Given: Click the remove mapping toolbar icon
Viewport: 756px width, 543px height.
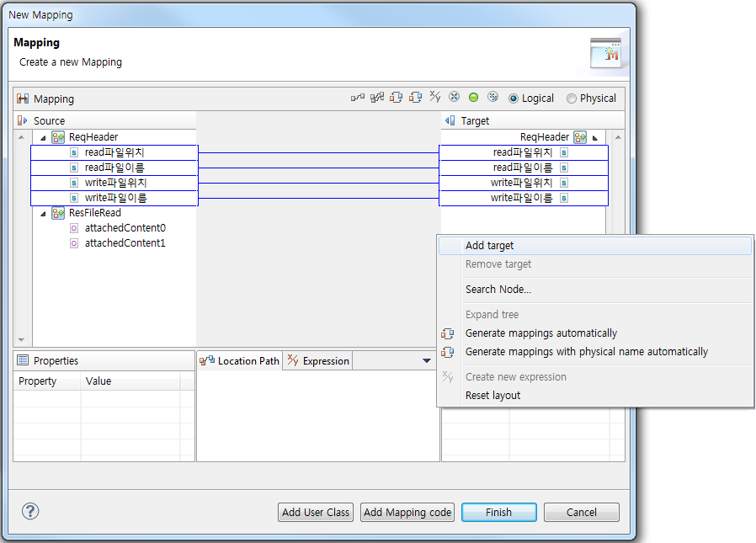Looking at the screenshot, I should click(454, 97).
